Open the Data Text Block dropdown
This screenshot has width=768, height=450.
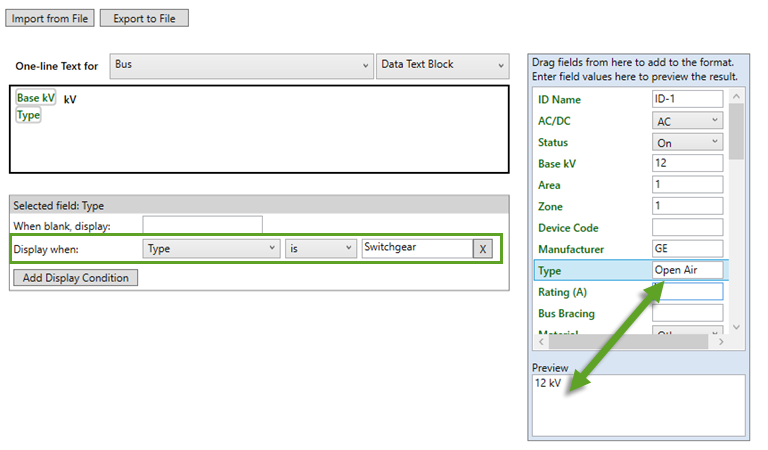443,65
